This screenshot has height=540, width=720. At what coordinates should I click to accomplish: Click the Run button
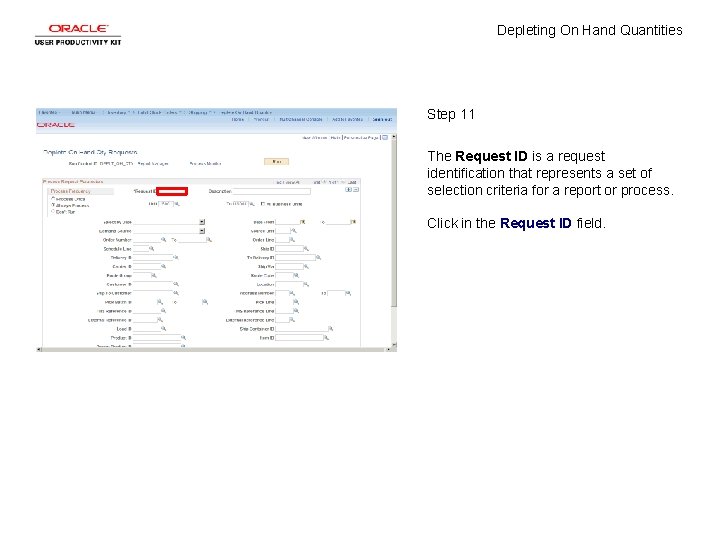(276, 162)
